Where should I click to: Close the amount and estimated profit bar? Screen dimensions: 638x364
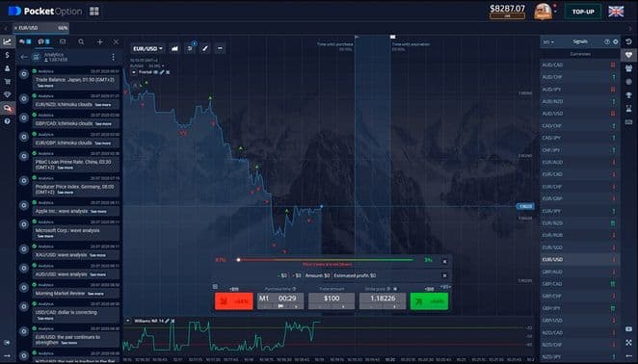pyautogui.click(x=444, y=275)
